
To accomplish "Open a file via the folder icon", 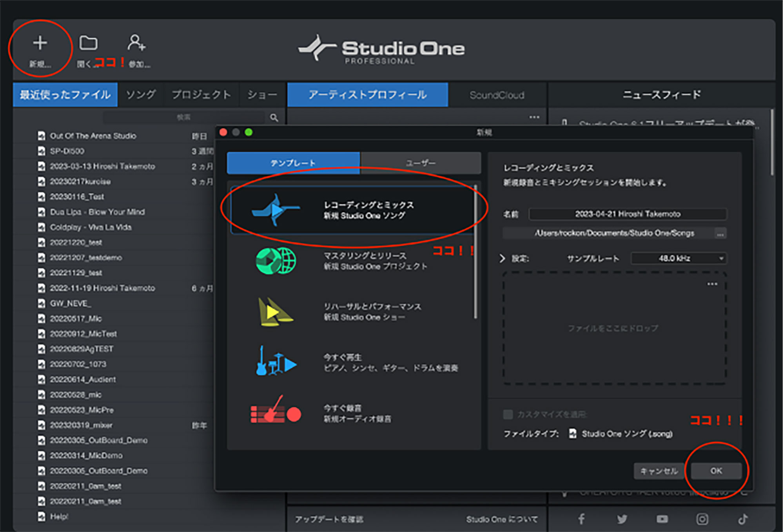I will [x=88, y=43].
